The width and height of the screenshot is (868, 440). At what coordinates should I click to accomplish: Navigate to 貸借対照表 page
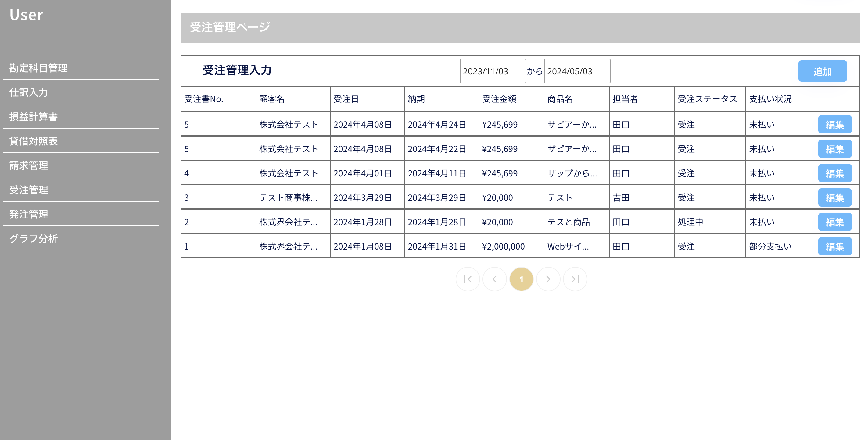[x=33, y=141]
